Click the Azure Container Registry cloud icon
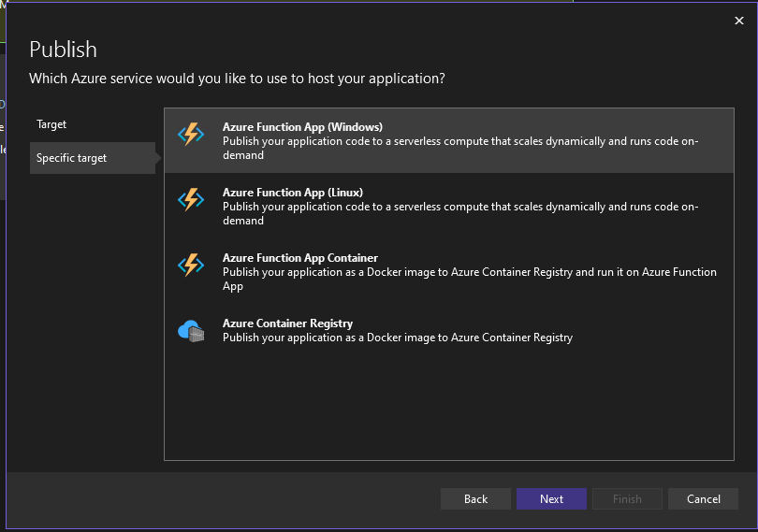The height and width of the screenshot is (532, 758). (x=191, y=330)
